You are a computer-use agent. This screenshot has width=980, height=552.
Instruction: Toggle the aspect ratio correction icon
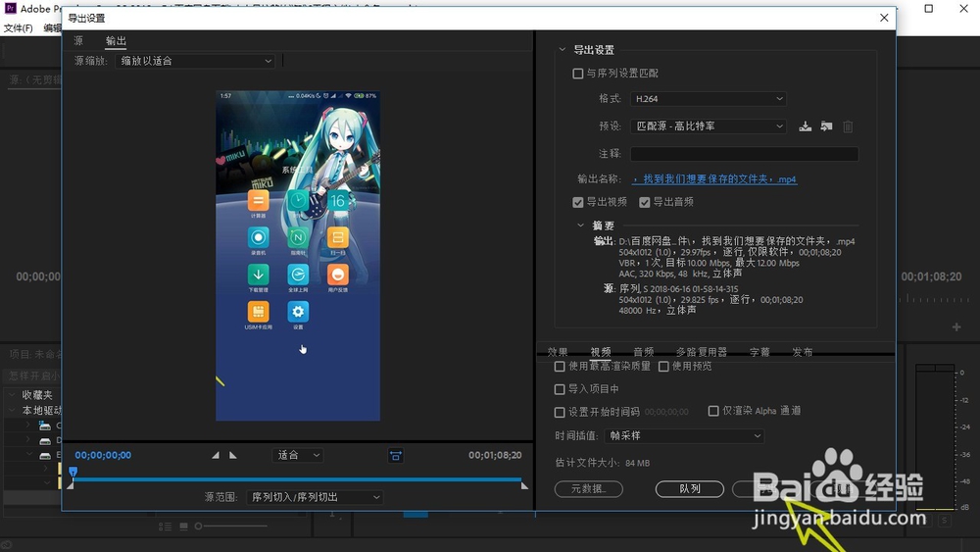396,455
